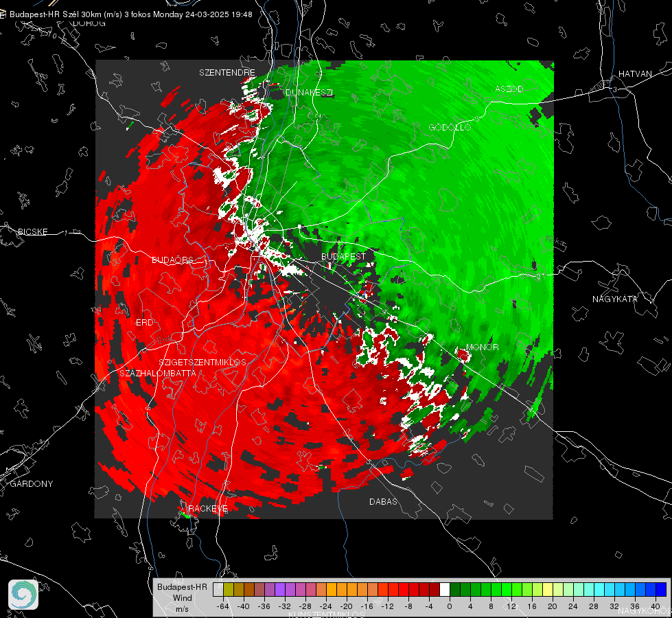This screenshot has width=672, height=618.
Task: Click the swirl logo icon in the corner
Action: pos(23,595)
